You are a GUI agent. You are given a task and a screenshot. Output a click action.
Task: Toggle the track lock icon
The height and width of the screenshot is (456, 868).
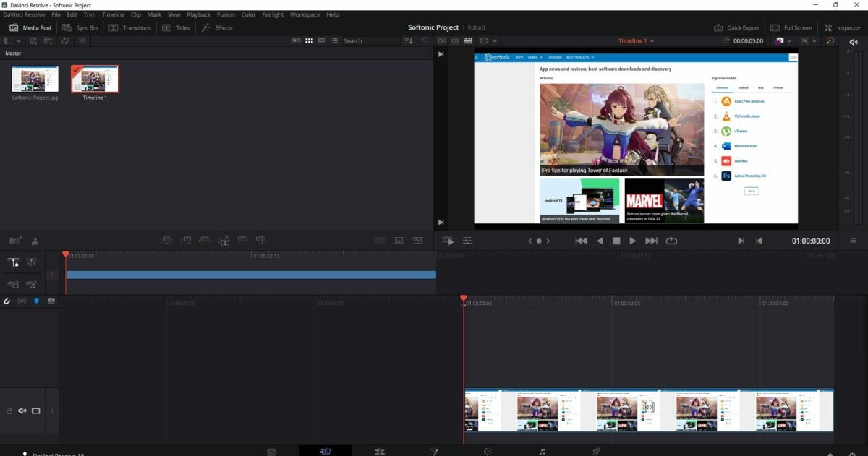pos(9,410)
